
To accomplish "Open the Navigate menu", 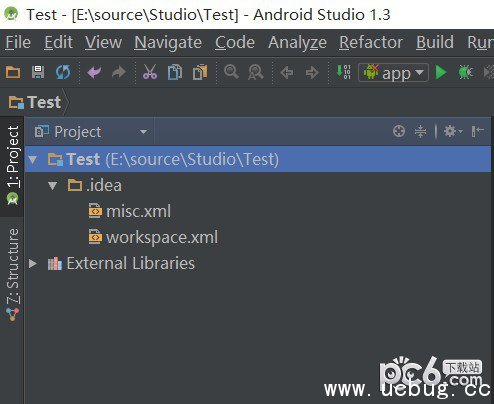I will (168, 43).
